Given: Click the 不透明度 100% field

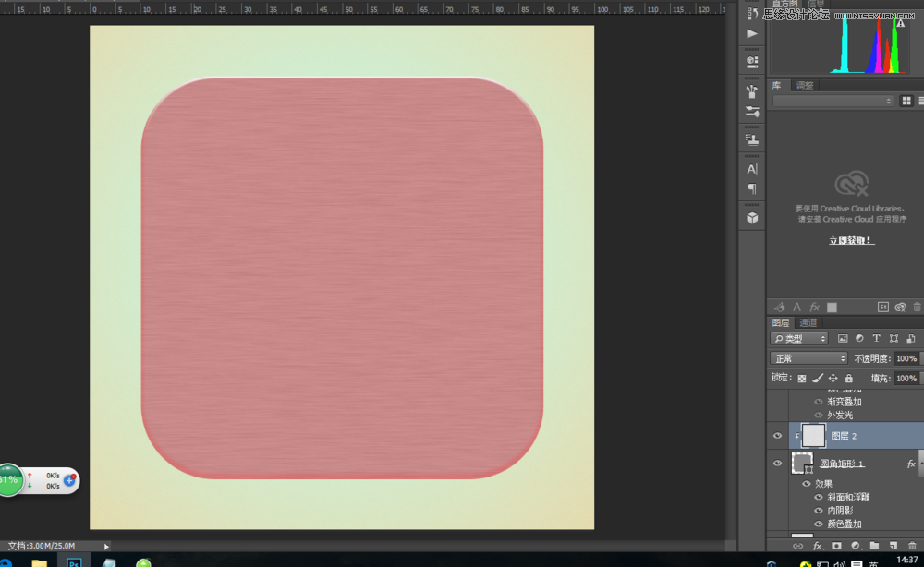Looking at the screenshot, I should click(906, 358).
